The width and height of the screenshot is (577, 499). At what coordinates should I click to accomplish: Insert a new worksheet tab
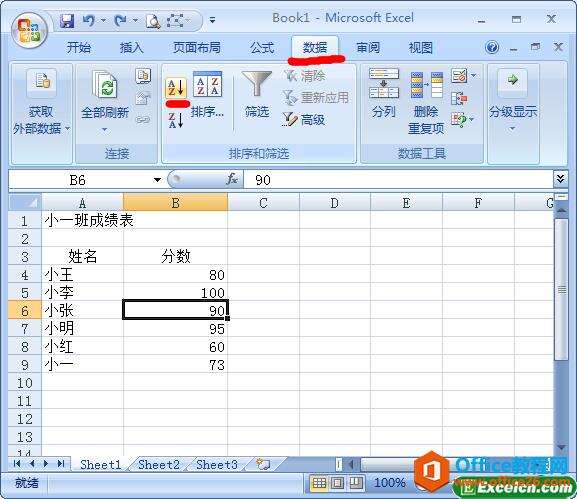(263, 464)
